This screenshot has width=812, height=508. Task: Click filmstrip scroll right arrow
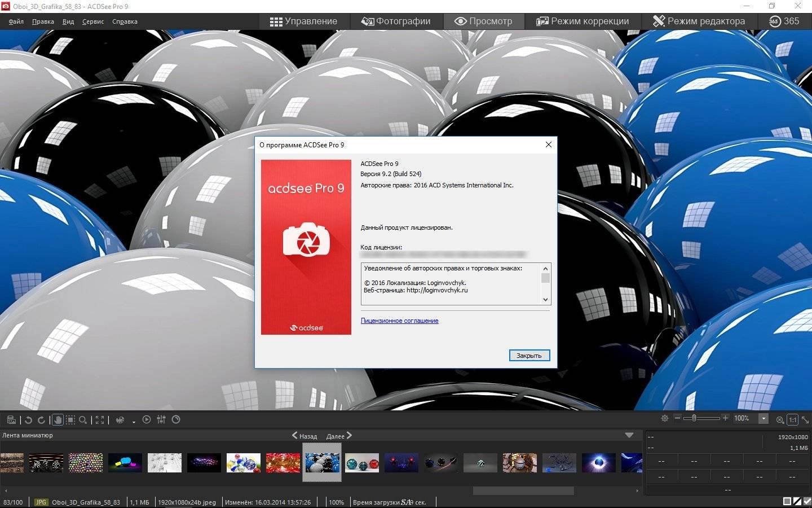pos(637,491)
